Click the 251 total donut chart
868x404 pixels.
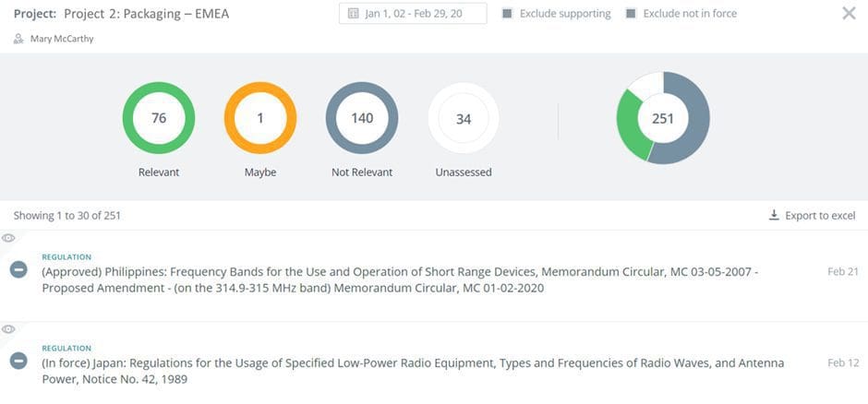[x=663, y=118]
